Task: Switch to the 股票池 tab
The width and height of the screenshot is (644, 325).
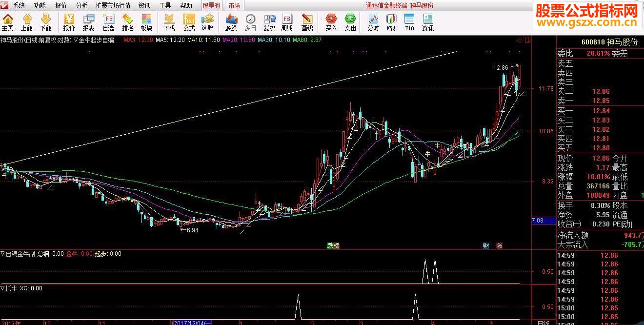Action: [212, 5]
